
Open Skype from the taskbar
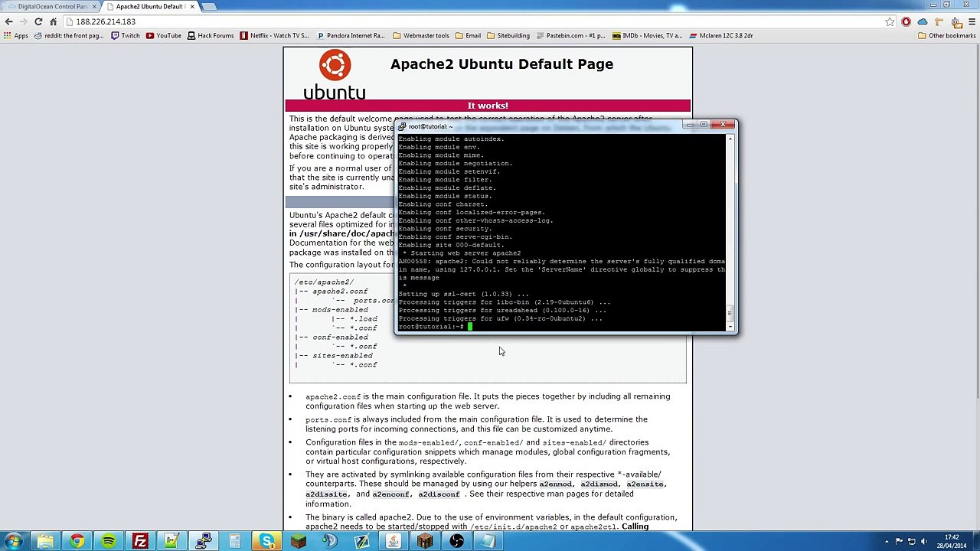(x=266, y=542)
